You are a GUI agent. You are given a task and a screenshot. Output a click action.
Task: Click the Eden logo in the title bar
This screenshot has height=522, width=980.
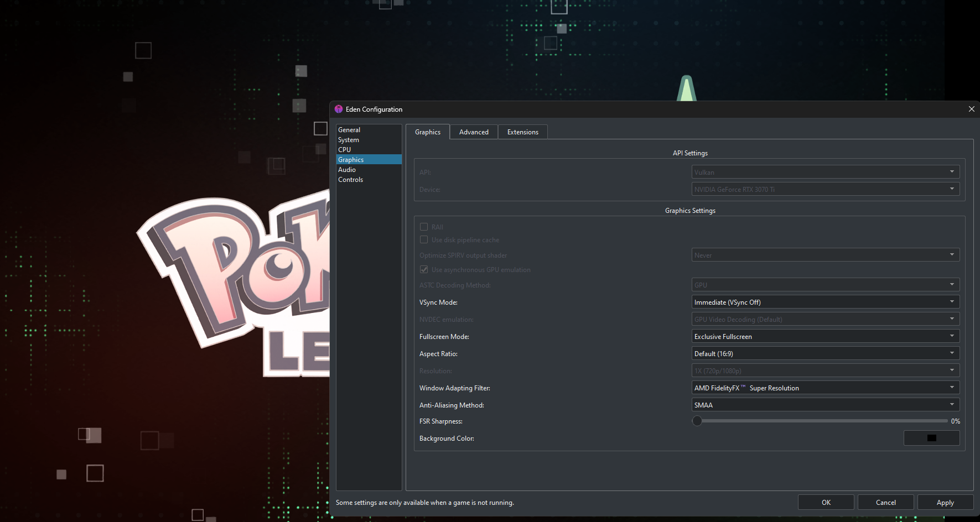point(339,109)
